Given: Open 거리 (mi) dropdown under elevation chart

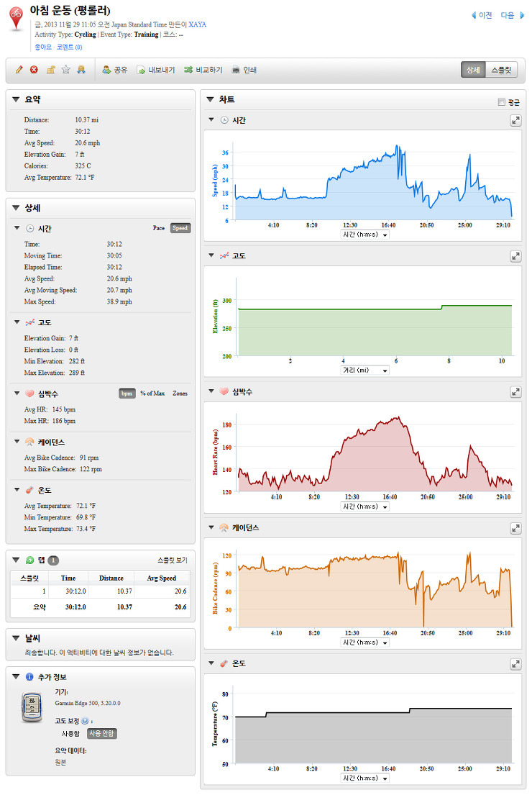Looking at the screenshot, I should (364, 371).
